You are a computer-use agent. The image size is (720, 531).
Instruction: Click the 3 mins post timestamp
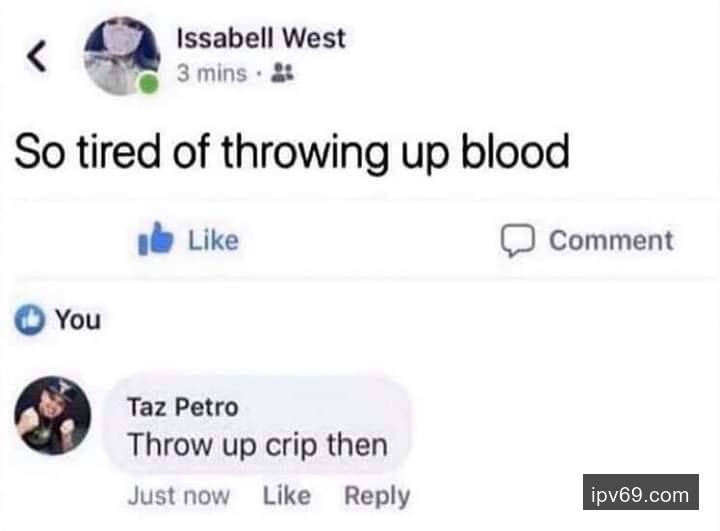212,73
